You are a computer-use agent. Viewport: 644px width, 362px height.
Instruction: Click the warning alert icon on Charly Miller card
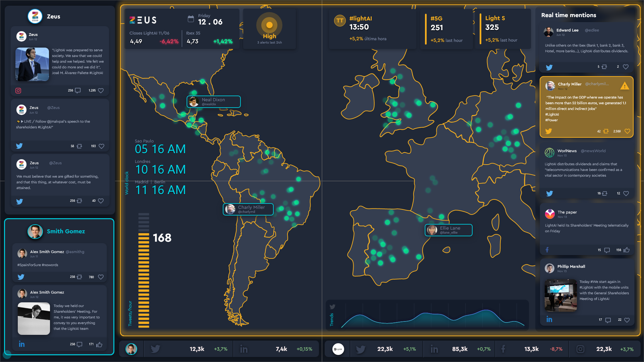625,86
